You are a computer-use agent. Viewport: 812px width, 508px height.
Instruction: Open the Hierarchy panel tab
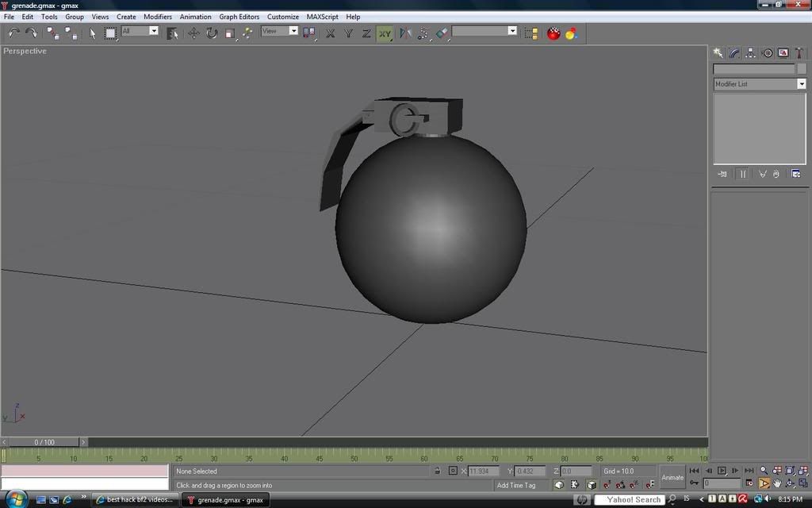(751, 53)
